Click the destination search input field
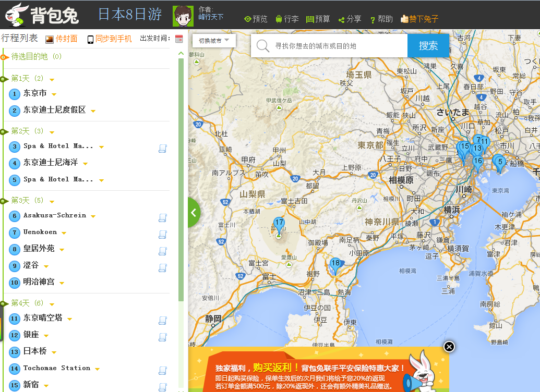The image size is (540, 392). (338, 46)
